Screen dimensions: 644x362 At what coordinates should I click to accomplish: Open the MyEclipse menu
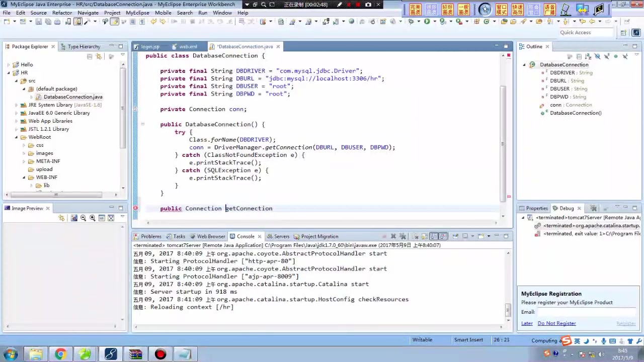tap(137, 13)
